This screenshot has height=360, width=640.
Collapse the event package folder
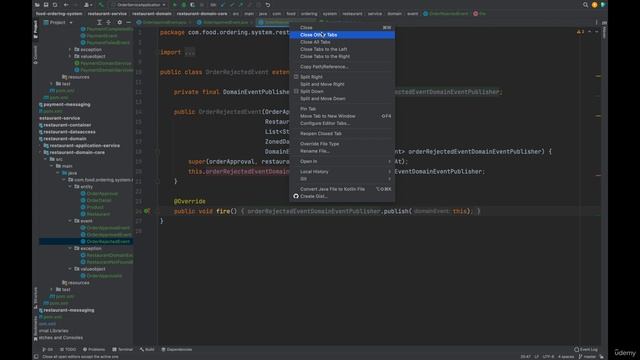coord(70,221)
